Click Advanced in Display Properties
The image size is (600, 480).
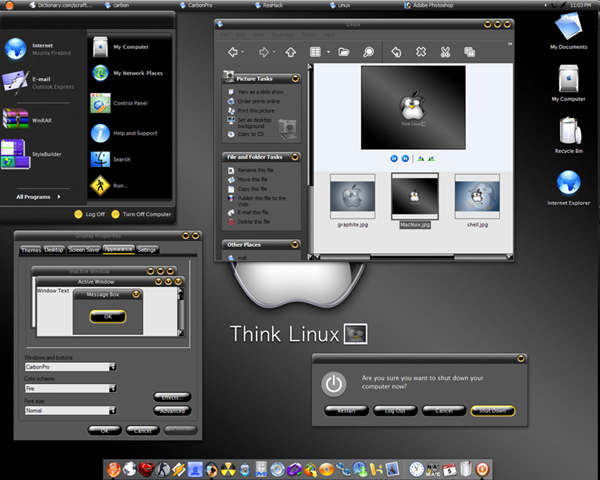point(172,411)
